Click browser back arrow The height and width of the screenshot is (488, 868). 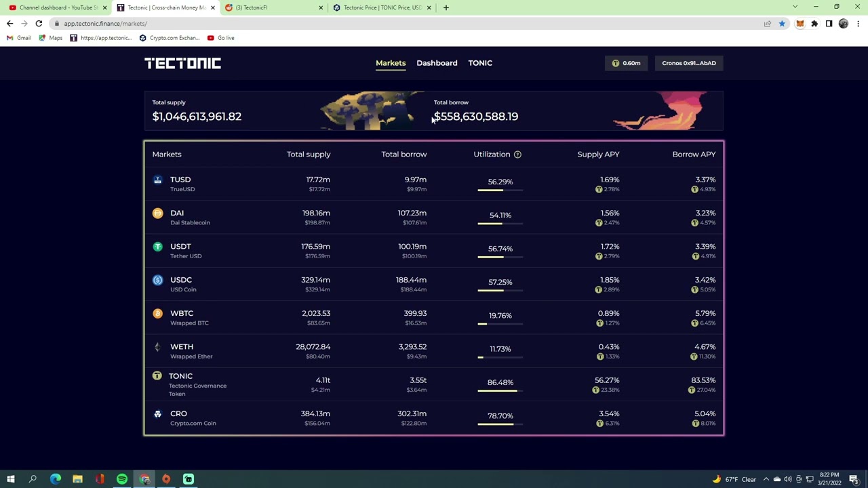coord(9,24)
